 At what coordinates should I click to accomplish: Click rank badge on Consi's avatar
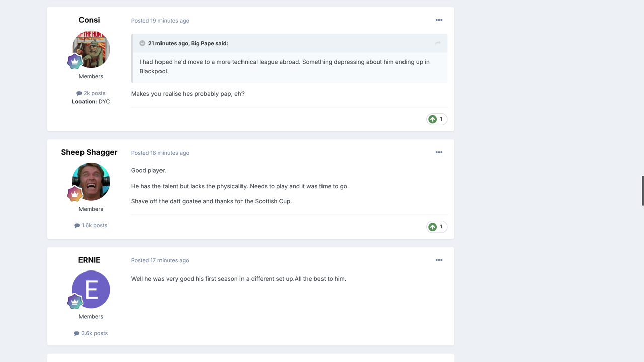point(75,61)
